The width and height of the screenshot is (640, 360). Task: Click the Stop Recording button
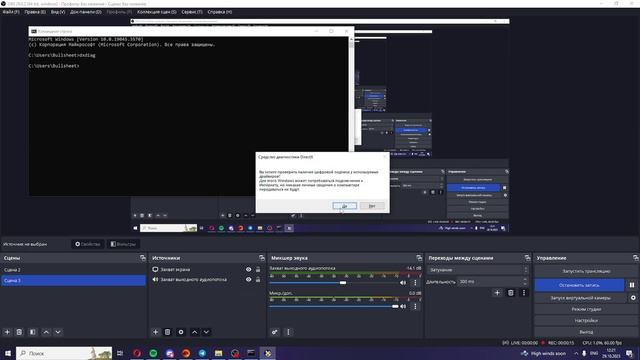pyautogui.click(x=579, y=285)
